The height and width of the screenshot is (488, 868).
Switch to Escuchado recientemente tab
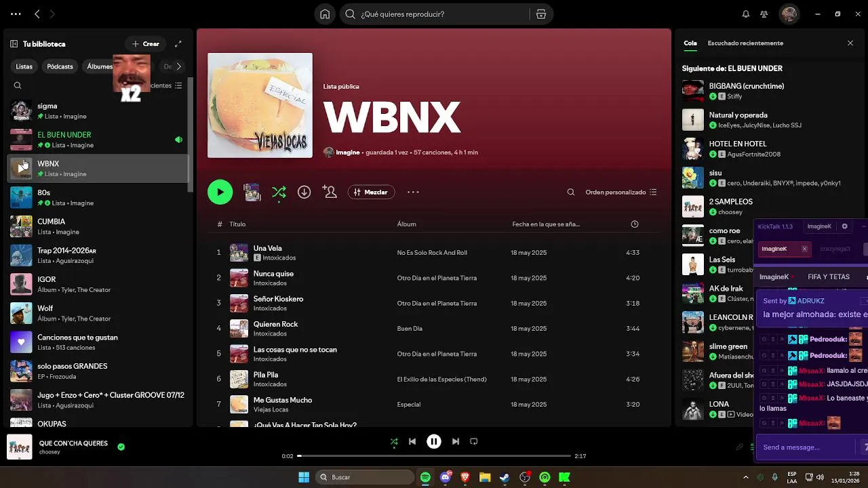[745, 43]
